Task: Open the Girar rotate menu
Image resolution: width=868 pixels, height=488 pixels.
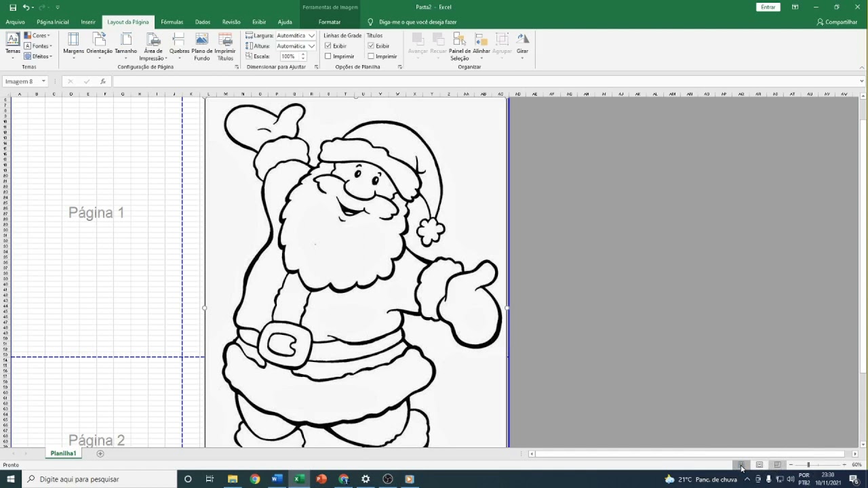Action: pos(522,46)
